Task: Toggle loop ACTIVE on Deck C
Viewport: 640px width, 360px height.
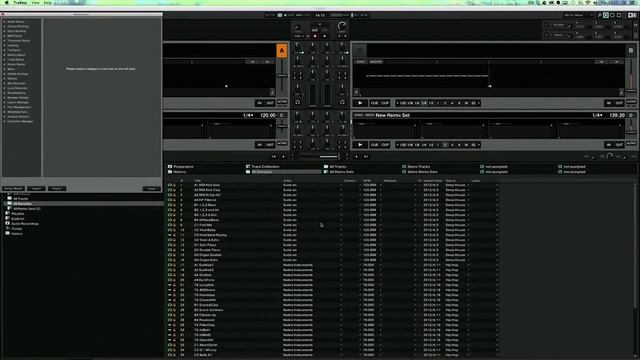Action: click(x=282, y=144)
